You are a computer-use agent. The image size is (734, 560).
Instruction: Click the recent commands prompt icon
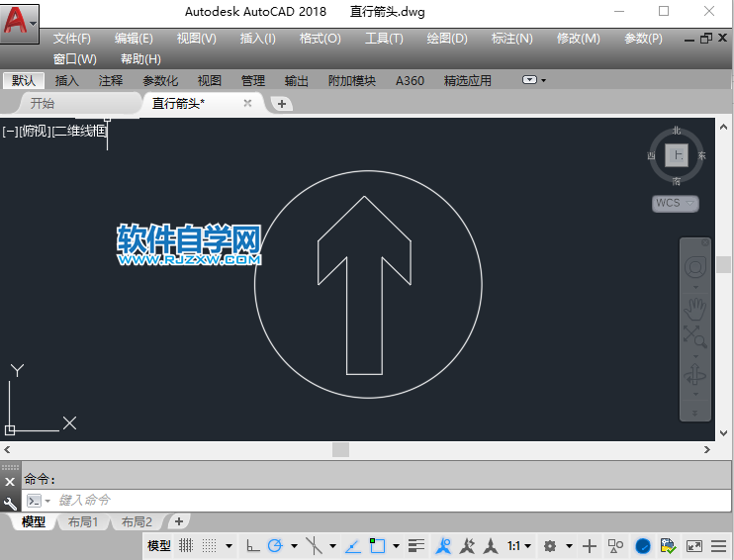click(35, 501)
